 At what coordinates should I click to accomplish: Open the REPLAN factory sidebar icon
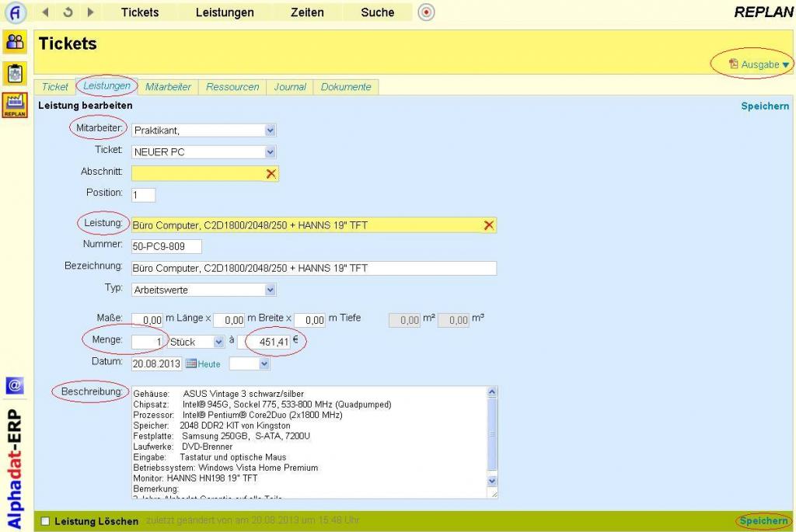pos(16,106)
